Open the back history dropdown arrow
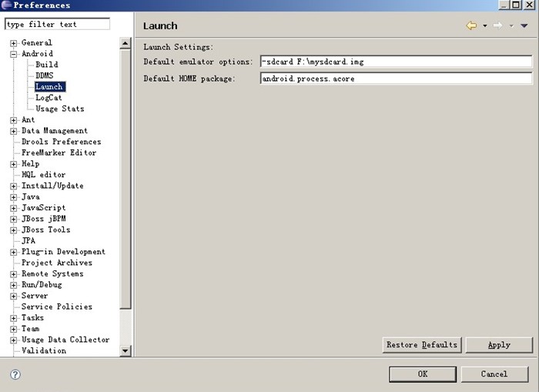539x392 pixels. pos(484,25)
